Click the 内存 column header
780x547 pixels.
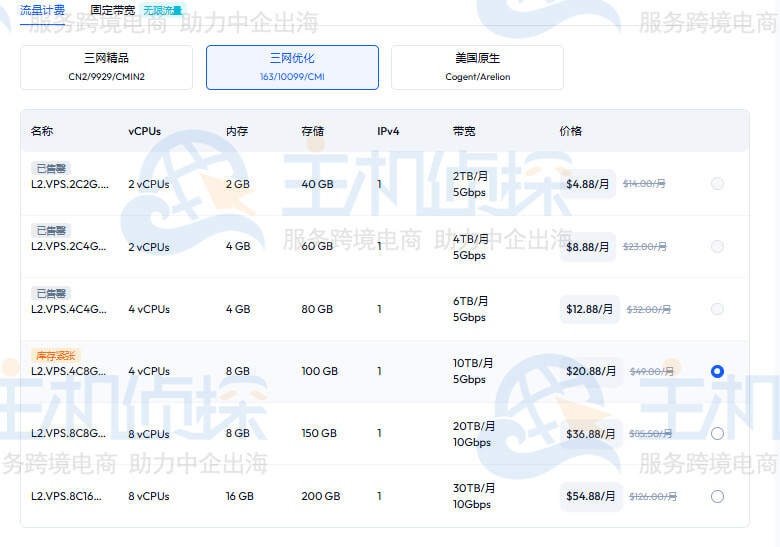point(237,131)
